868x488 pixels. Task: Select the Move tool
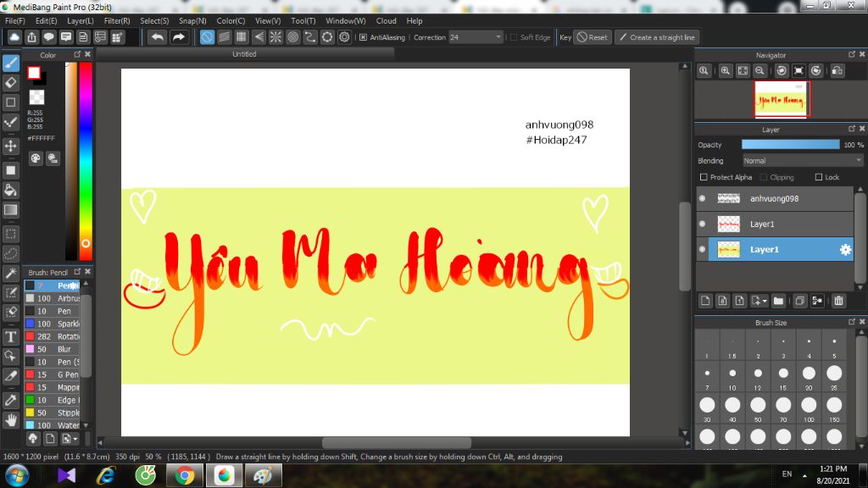(11, 146)
